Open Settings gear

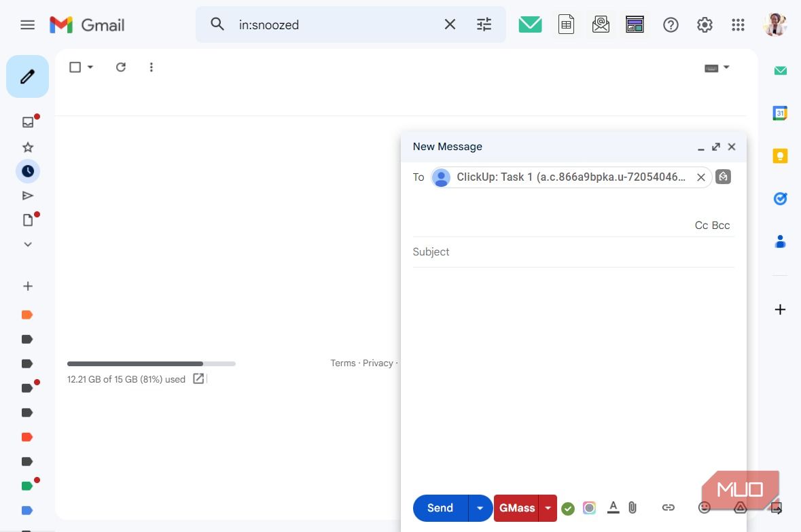click(x=705, y=24)
